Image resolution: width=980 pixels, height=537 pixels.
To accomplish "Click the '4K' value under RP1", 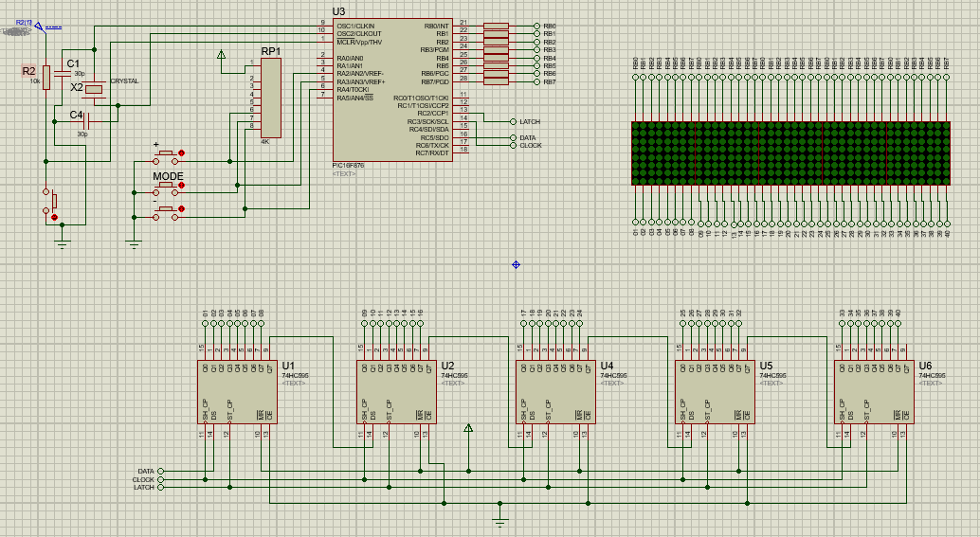I will tap(265, 142).
